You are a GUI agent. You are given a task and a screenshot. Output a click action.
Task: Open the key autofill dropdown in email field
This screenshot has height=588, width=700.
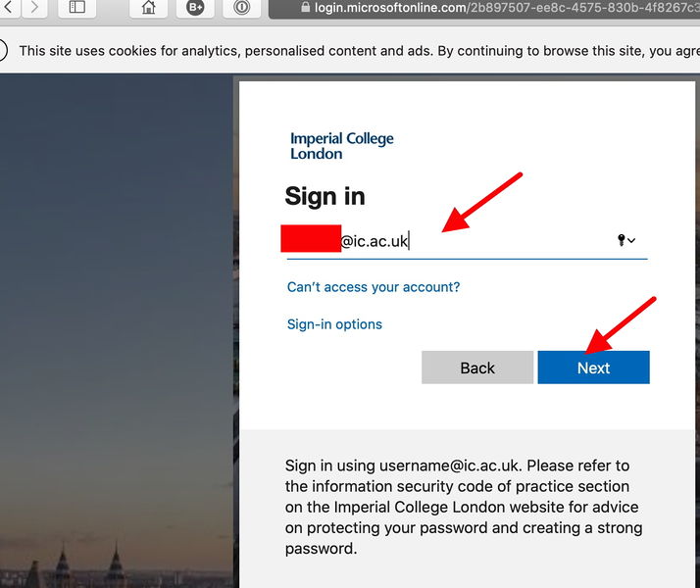click(626, 240)
